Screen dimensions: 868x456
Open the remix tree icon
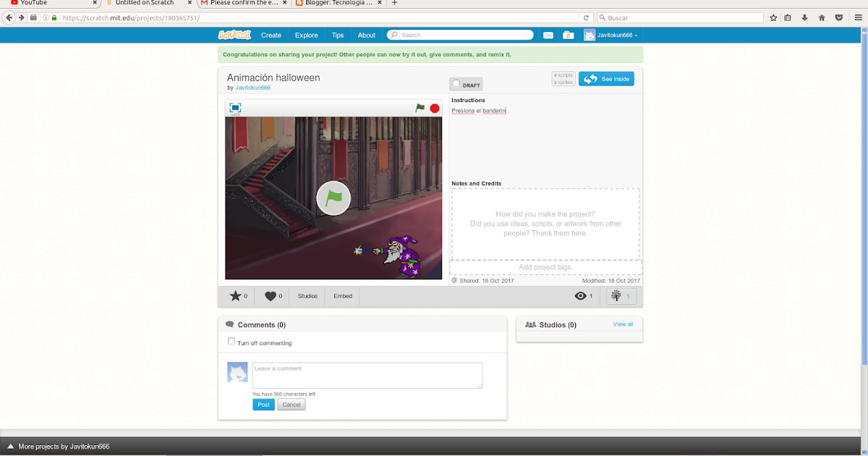pyautogui.click(x=616, y=296)
